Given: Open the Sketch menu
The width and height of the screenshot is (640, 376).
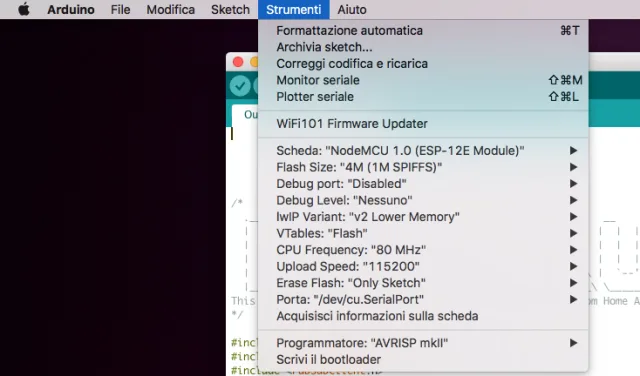Looking at the screenshot, I should coord(230,9).
